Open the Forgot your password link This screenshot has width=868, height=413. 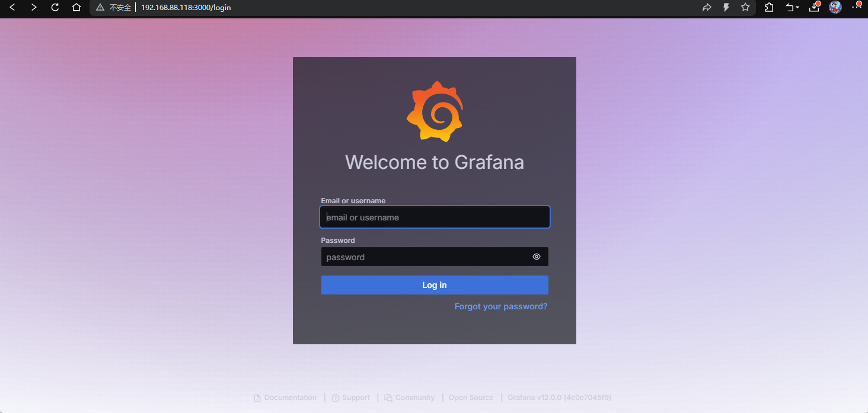(x=501, y=306)
